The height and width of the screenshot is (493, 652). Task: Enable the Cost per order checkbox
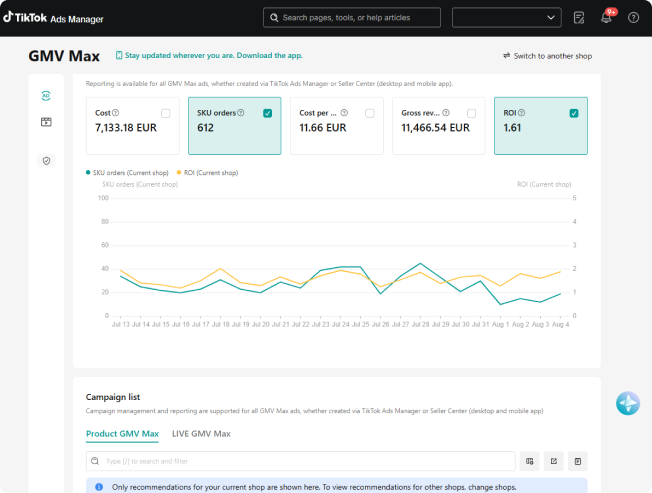pos(370,113)
